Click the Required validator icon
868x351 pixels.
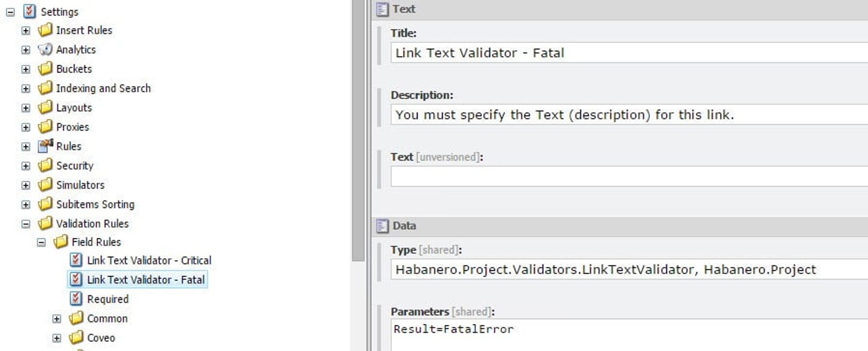pyautogui.click(x=76, y=299)
